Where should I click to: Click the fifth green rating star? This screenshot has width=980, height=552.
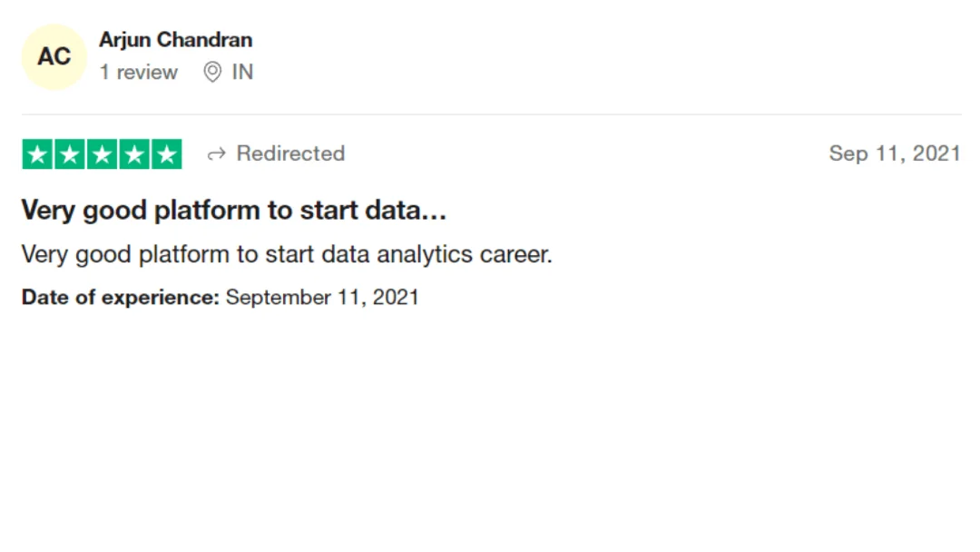(x=167, y=153)
